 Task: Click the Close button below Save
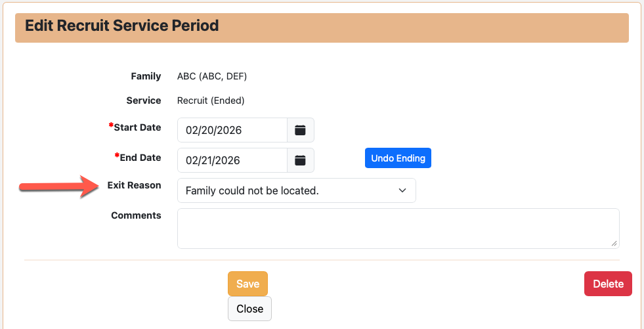click(x=249, y=309)
